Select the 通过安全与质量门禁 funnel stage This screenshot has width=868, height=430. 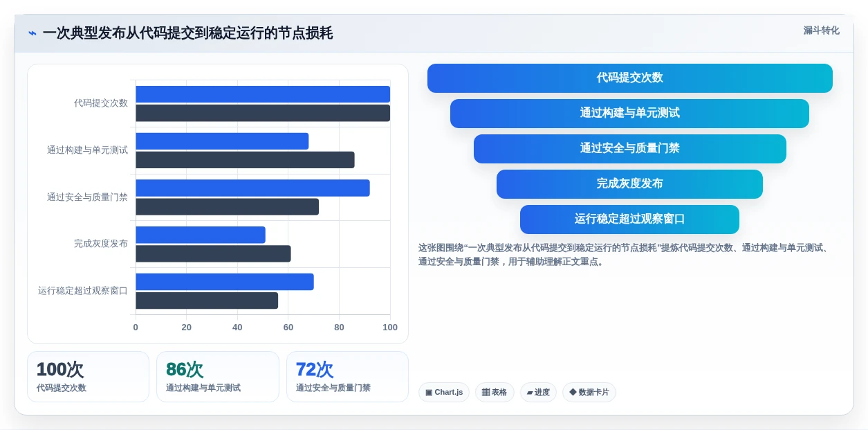[x=630, y=149]
